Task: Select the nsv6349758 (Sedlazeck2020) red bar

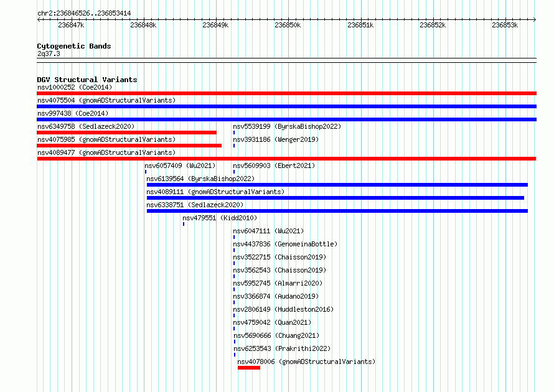Action: tap(126, 133)
